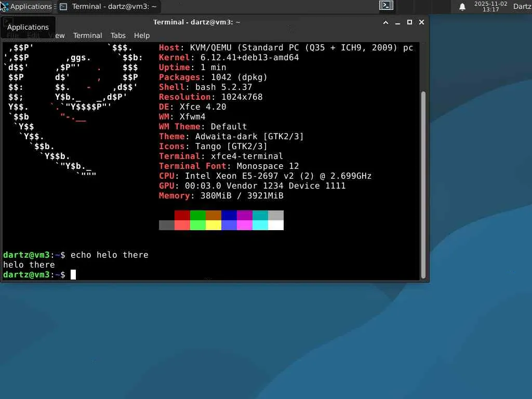Screen dimensions: 532x399
Task: Click the 'Theme: Adwaita-dark [GTK2/3]' line
Action: 231,137
